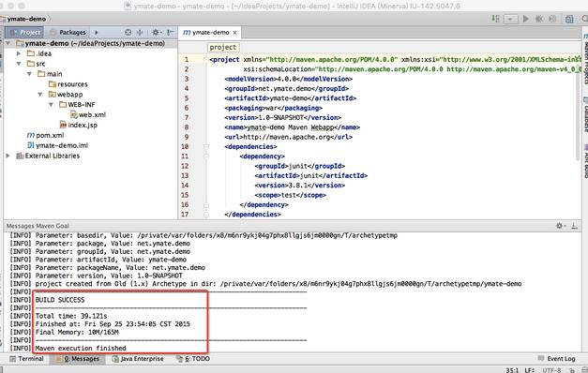
Task: Click the UTF-8 encoding status
Action: click(551, 370)
